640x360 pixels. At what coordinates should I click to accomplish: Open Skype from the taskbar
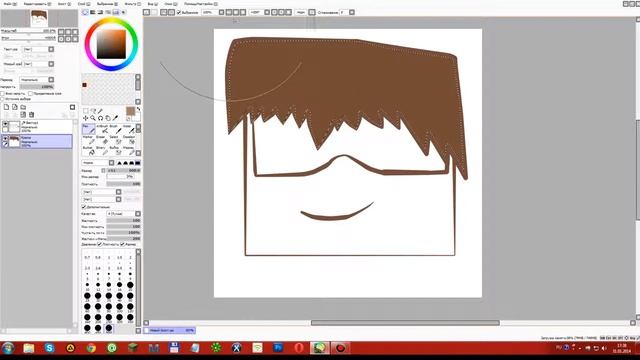tap(50, 348)
